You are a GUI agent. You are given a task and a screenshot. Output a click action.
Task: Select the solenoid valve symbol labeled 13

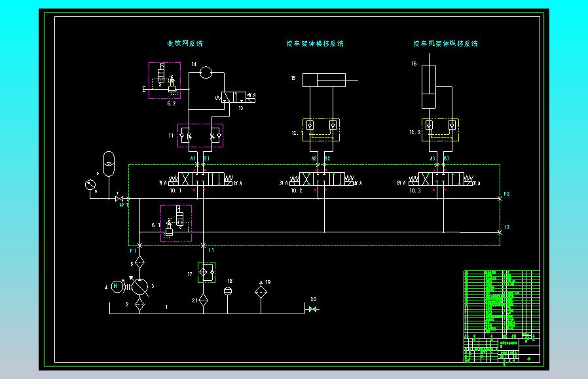[x=234, y=98]
